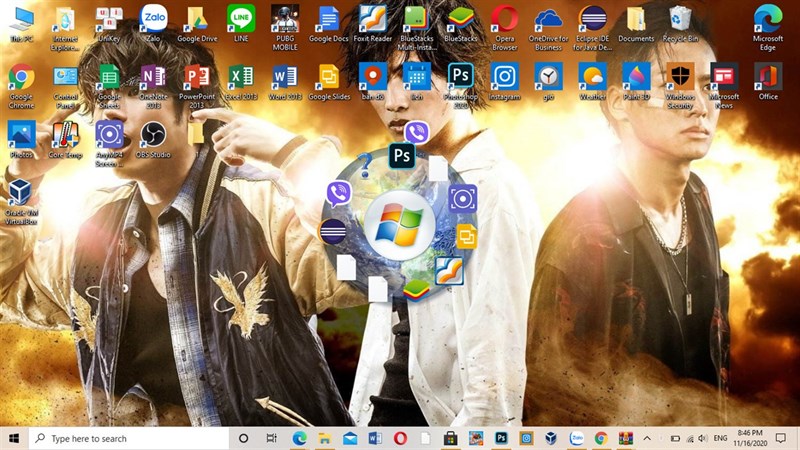800x450 pixels.
Task: Select PowerPoint 2013 desktop icon
Action: pyautogui.click(x=197, y=87)
